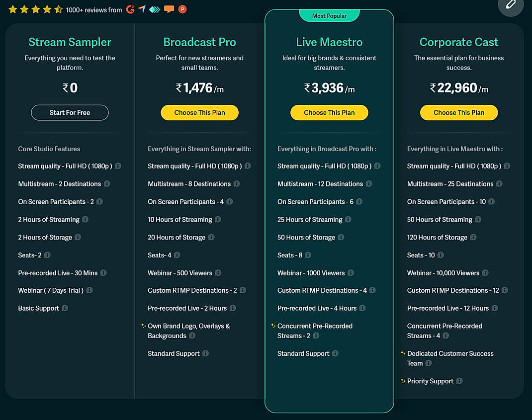Viewport: 532px width, 420px height.
Task: Choose the Live Maestro plan
Action: click(x=329, y=112)
